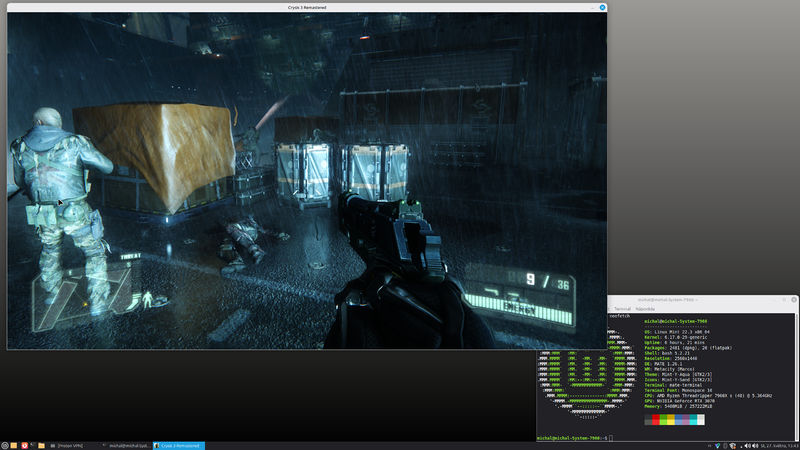This screenshot has height=450, width=800.
Task: Select the Crysis 3 Remastered taskbar button
Action: (179, 446)
